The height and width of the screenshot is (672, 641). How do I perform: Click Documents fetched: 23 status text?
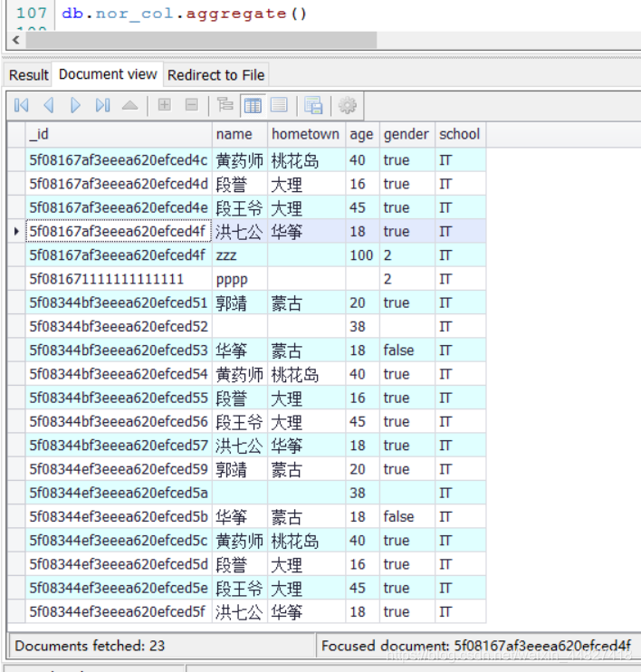point(90,646)
